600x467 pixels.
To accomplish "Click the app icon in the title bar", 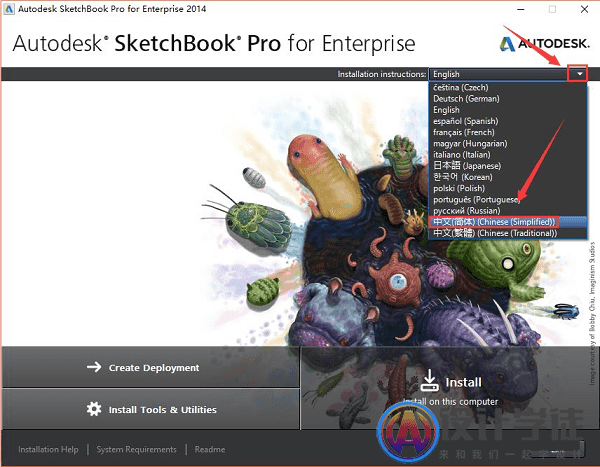I will click(9, 9).
